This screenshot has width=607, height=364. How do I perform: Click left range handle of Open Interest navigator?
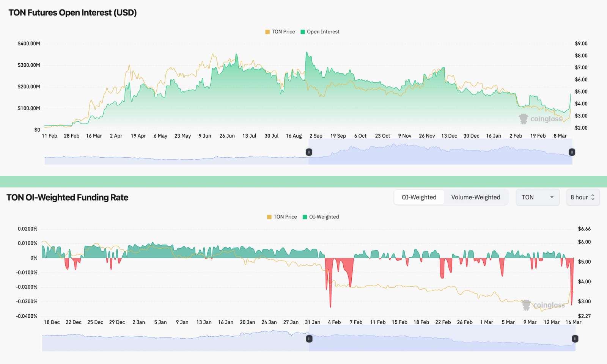pyautogui.click(x=309, y=152)
